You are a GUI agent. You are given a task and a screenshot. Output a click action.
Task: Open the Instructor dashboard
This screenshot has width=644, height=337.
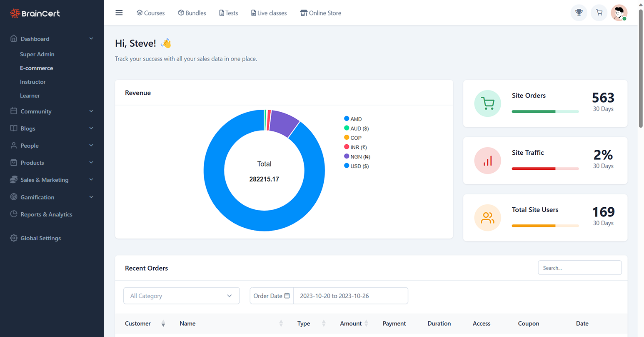tap(32, 82)
